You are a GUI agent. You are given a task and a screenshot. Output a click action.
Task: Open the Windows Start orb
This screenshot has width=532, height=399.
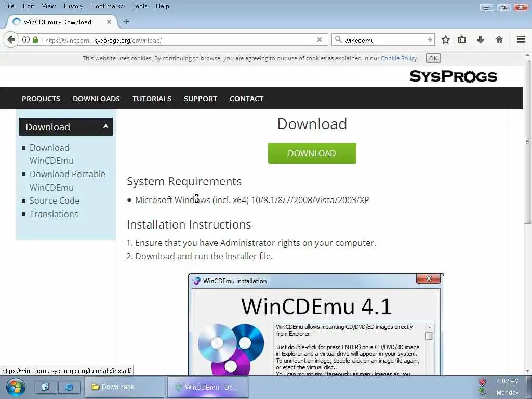pos(15,387)
